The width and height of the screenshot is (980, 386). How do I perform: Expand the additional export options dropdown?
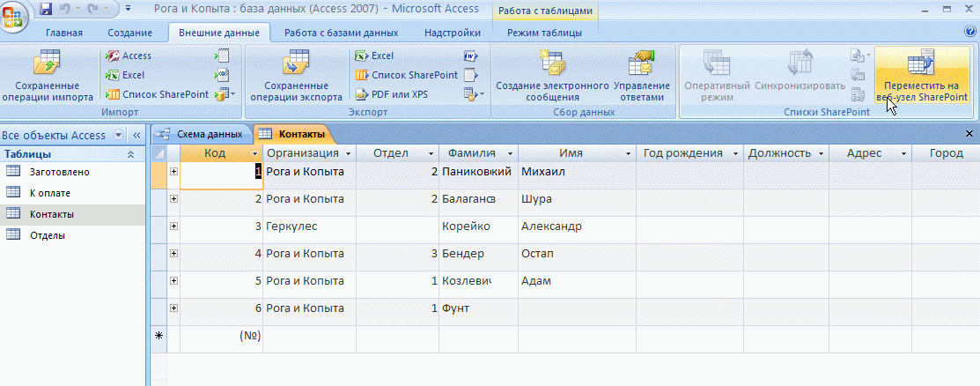click(x=474, y=94)
